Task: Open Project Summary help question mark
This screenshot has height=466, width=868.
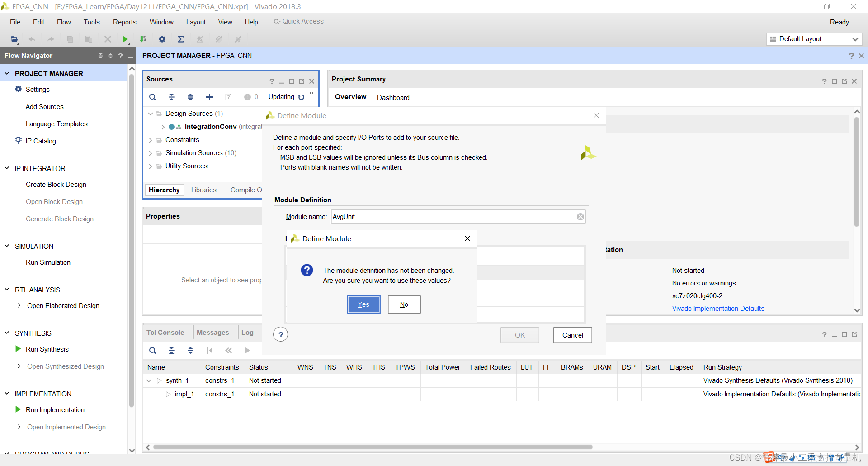Action: coord(824,81)
